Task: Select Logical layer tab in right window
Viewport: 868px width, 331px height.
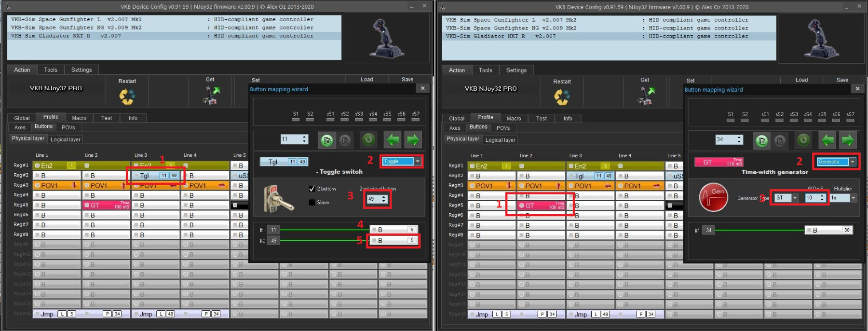Action: click(501, 140)
